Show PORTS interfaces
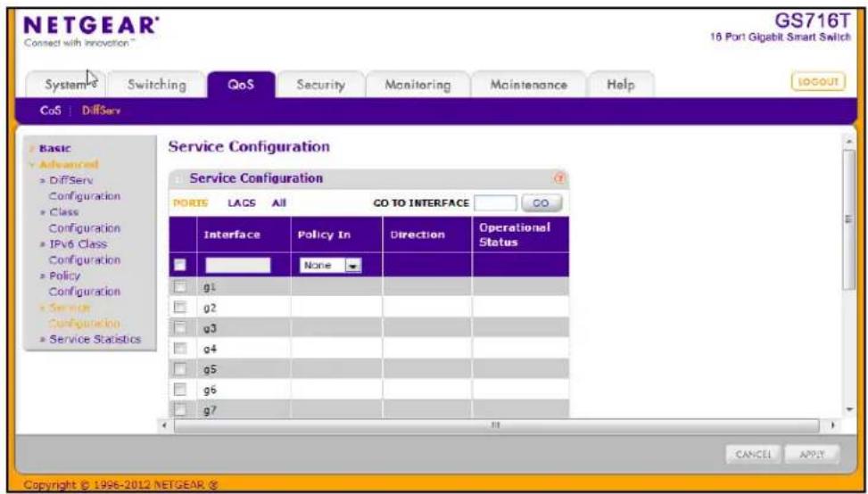 pos(190,203)
